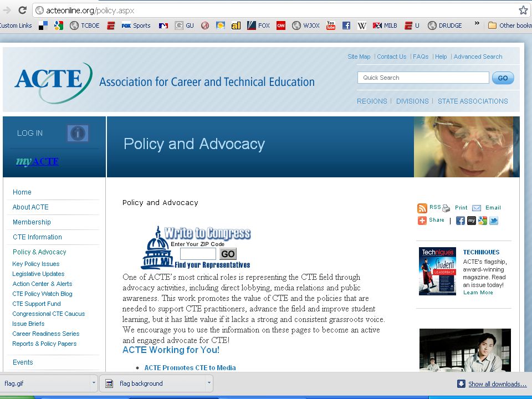Open flag background download dropdown arrow
This screenshot has width=532, height=399.
[209, 383]
